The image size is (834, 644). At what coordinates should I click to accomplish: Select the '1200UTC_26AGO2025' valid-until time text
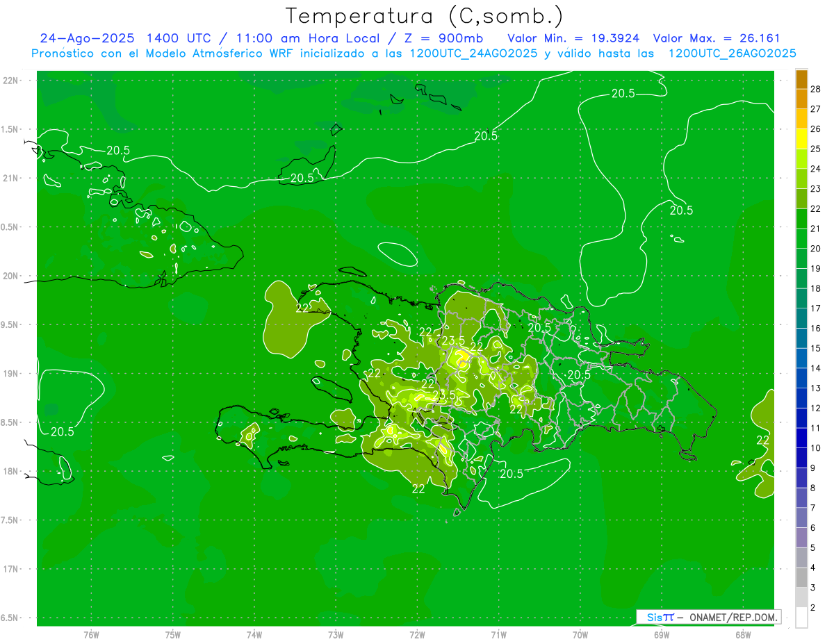[x=732, y=53]
